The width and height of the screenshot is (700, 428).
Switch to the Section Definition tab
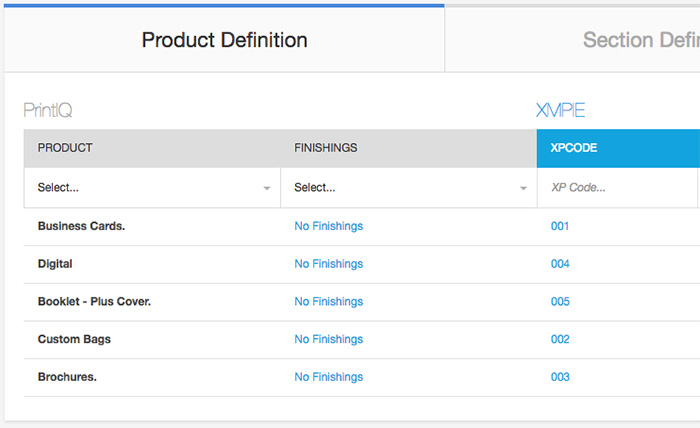[640, 41]
